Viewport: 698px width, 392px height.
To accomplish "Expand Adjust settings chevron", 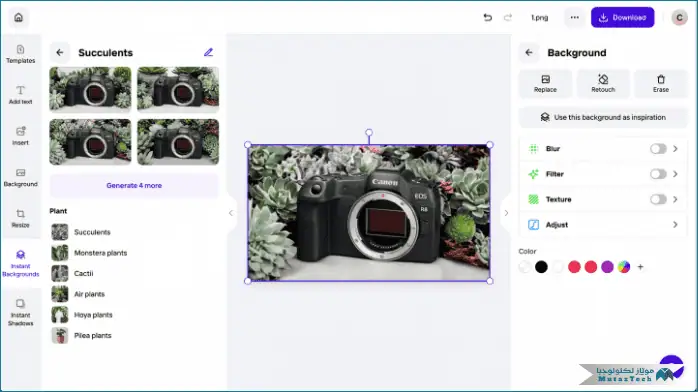I will pos(676,225).
